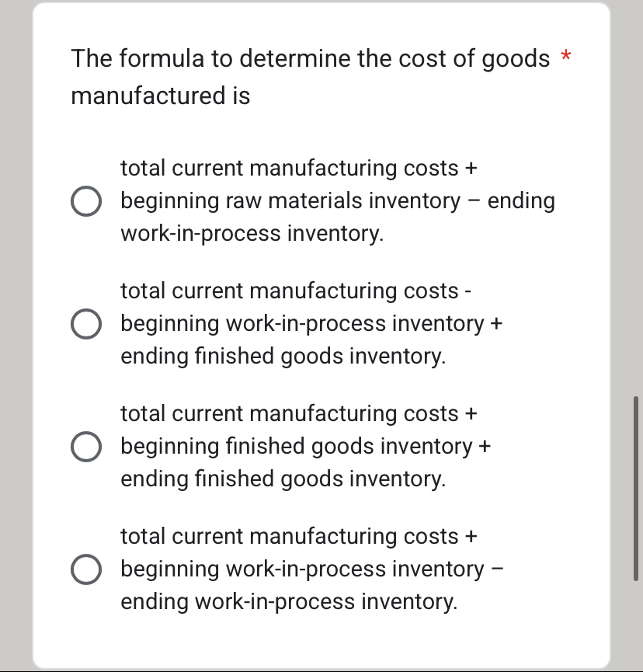Click the third option's 'total current manufacturing costs +' line
The image size is (643, 672).
tap(298, 414)
